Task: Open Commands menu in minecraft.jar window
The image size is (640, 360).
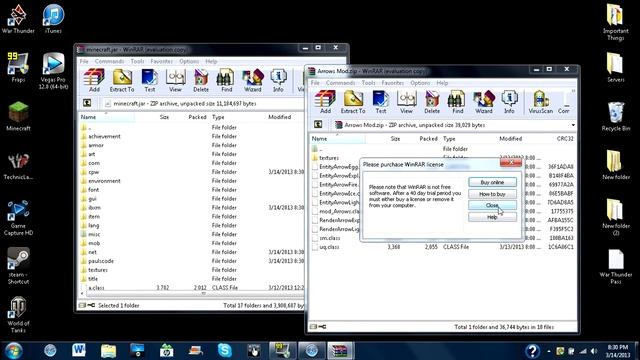Action: [x=109, y=61]
